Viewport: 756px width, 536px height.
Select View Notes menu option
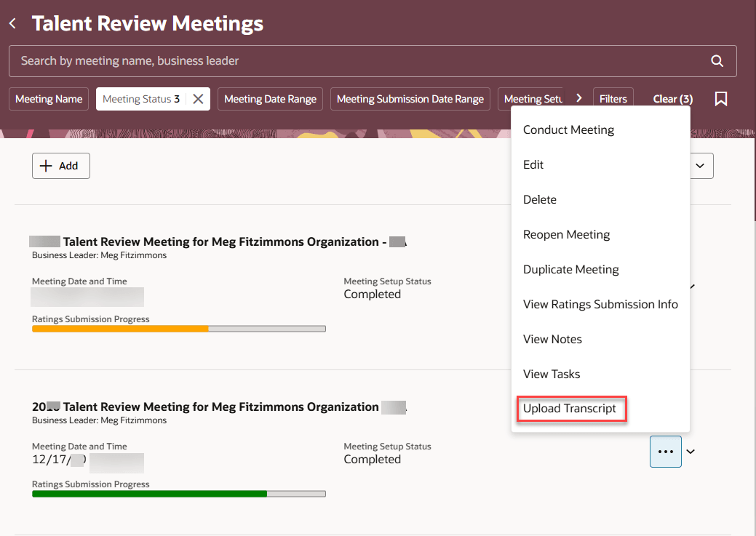point(600,340)
